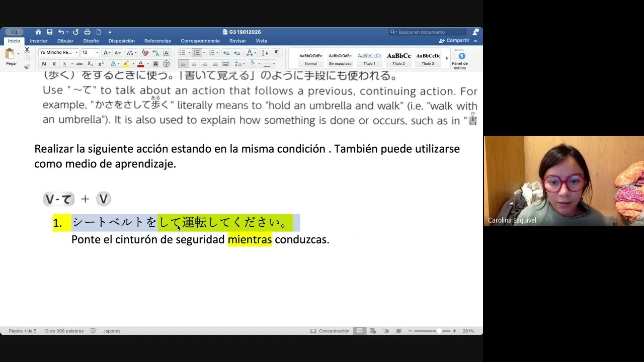Apply distributed alignment
This screenshot has height=362, width=644.
pyautogui.click(x=225, y=64)
